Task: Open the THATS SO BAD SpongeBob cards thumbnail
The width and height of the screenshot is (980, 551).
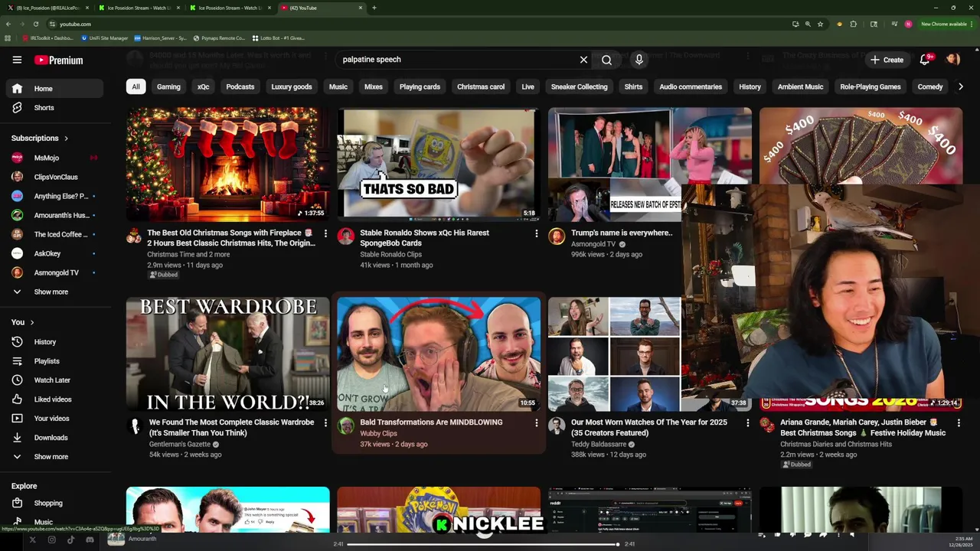Action: coord(439,164)
